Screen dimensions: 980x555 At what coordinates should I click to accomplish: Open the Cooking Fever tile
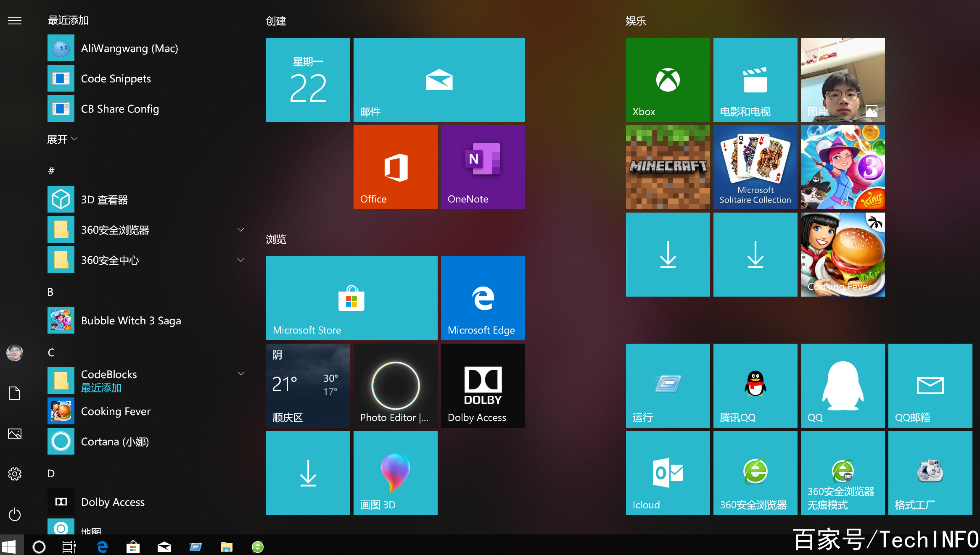(843, 255)
